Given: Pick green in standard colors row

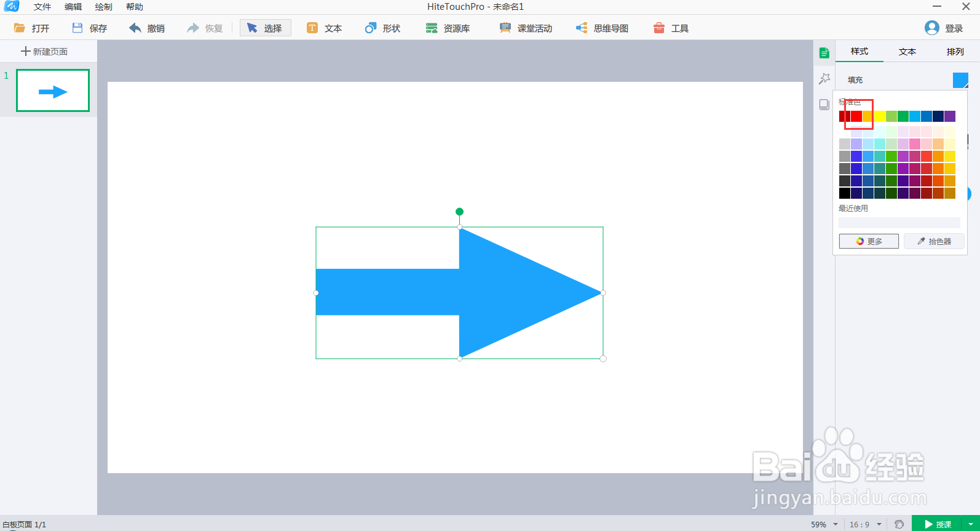Looking at the screenshot, I should 903,116.
